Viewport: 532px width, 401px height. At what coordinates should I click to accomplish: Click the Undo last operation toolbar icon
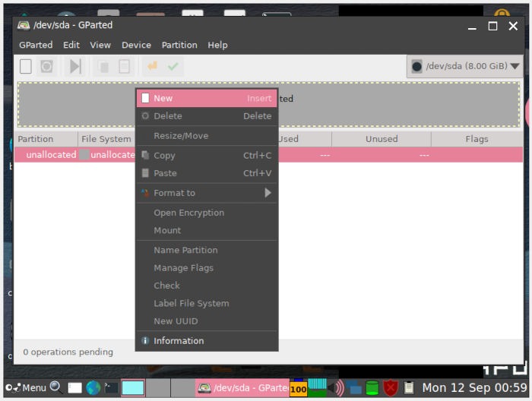pos(153,66)
